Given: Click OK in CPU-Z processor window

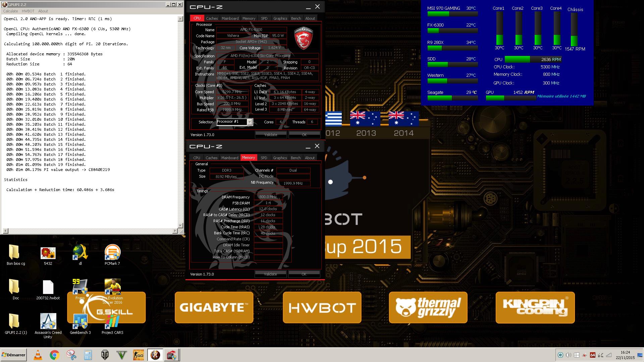Looking at the screenshot, I should (304, 135).
